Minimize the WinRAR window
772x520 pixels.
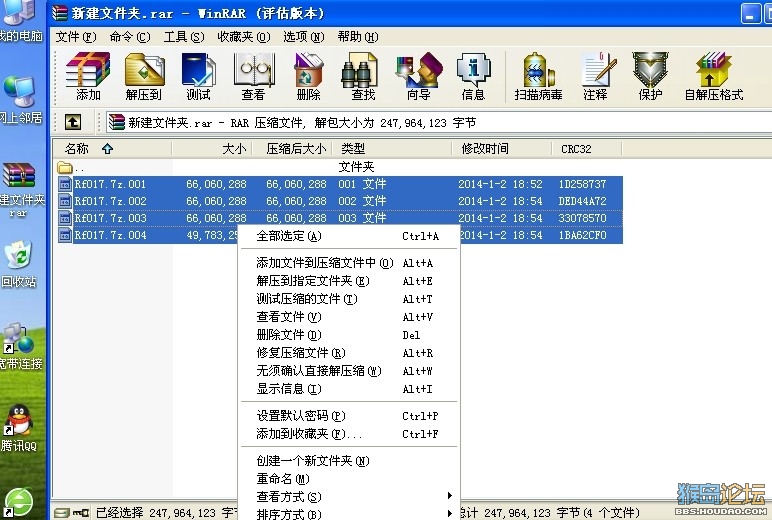click(750, 14)
